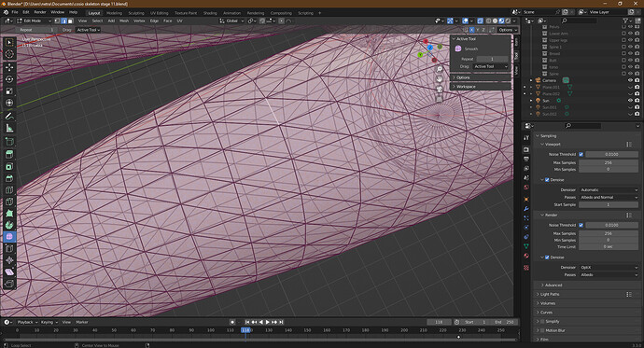Play the timeline animation
The height and width of the screenshot is (348, 644).
pyautogui.click(x=267, y=322)
